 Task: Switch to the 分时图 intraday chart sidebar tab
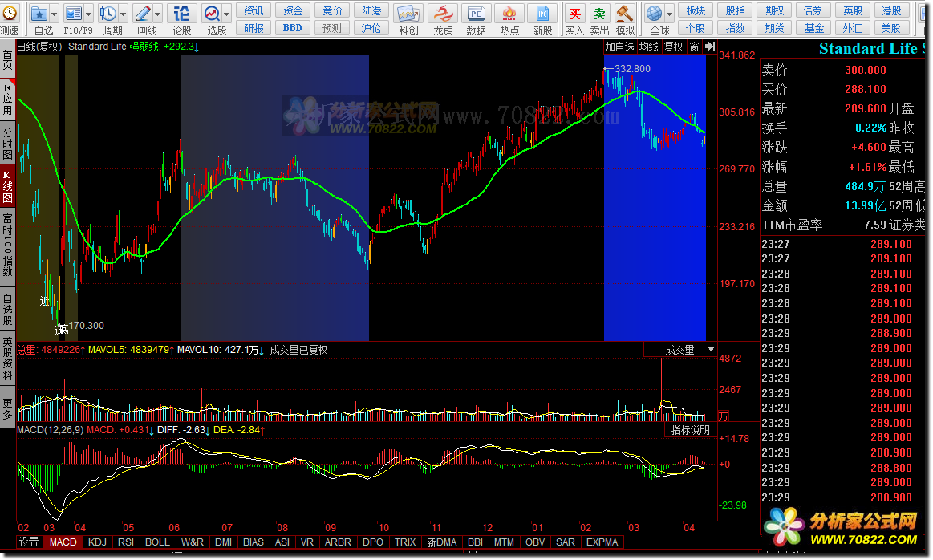(7, 143)
